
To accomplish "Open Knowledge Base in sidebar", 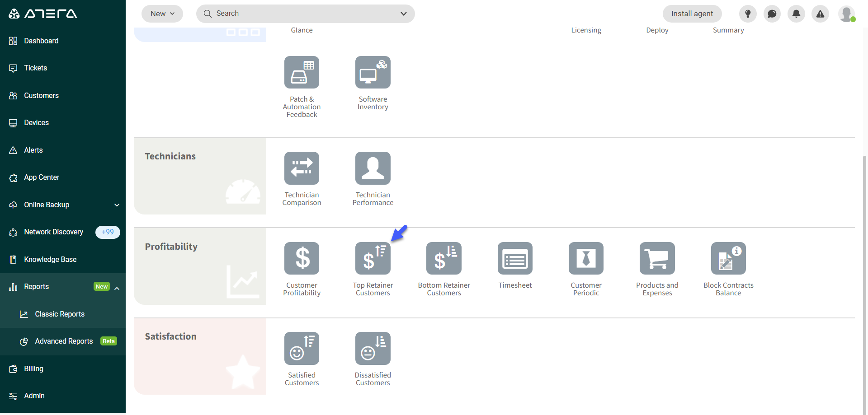I will click(63, 259).
